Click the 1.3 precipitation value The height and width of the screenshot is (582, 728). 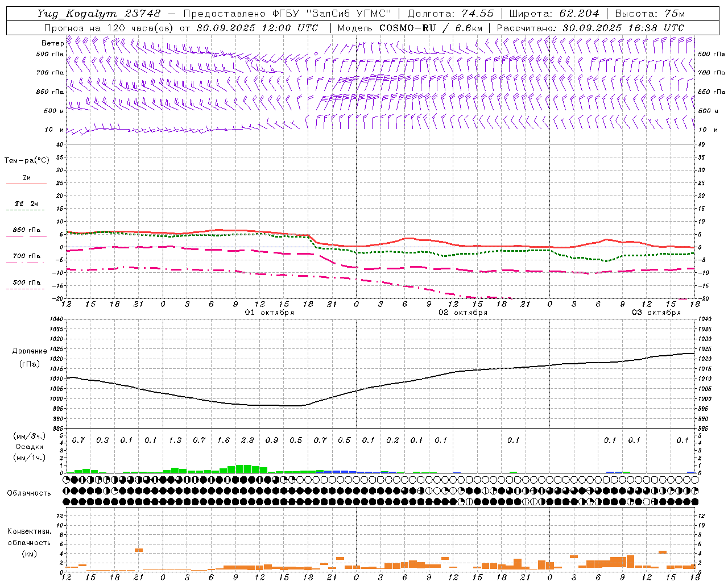[x=175, y=440]
